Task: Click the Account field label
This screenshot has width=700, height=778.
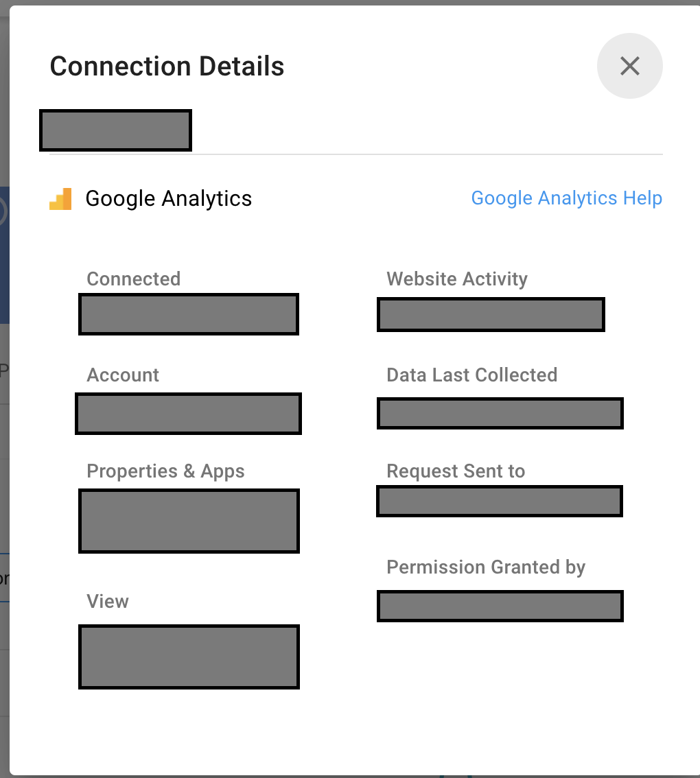Action: (x=123, y=375)
